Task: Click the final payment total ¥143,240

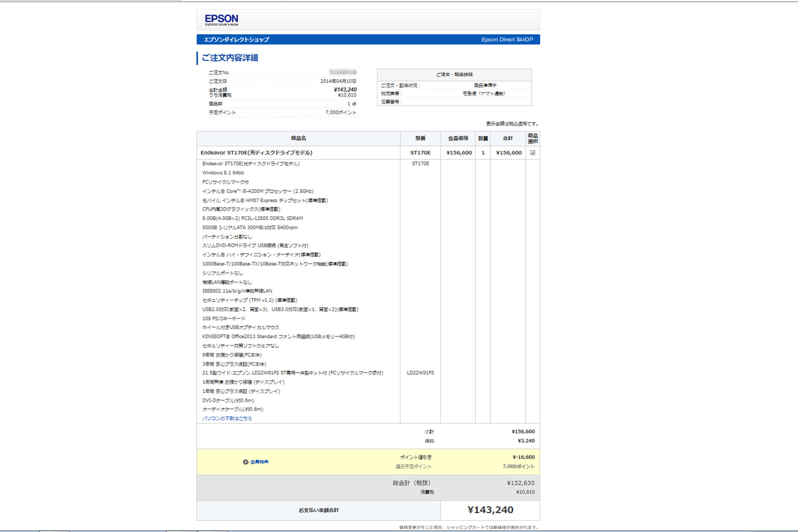Action: [x=490, y=510]
